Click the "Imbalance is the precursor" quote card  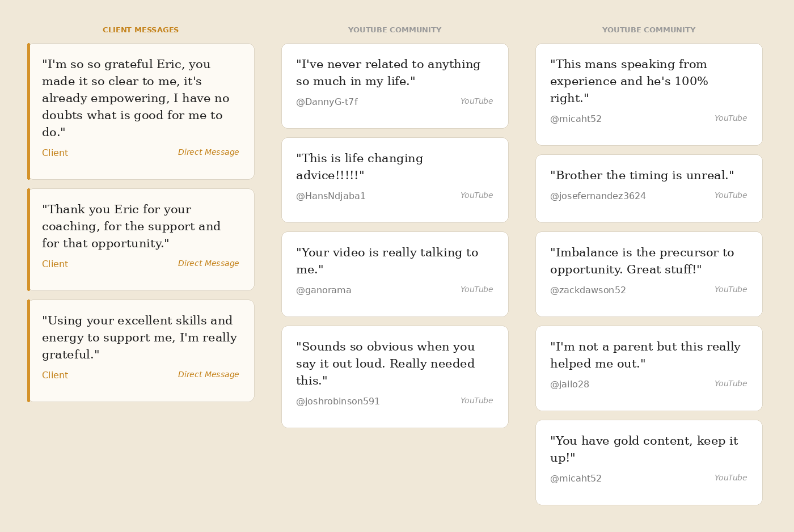tap(649, 275)
